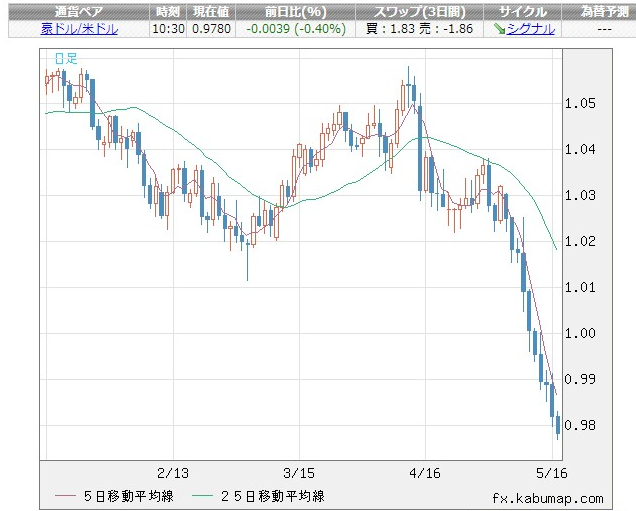Click the 2/13 date label on x-axis
This screenshot has width=636, height=511.
pyautogui.click(x=173, y=472)
